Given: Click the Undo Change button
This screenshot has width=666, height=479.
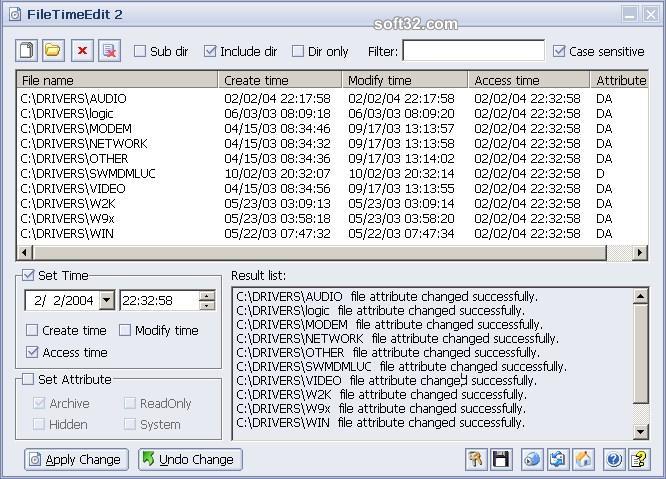Looking at the screenshot, I should (190, 459).
